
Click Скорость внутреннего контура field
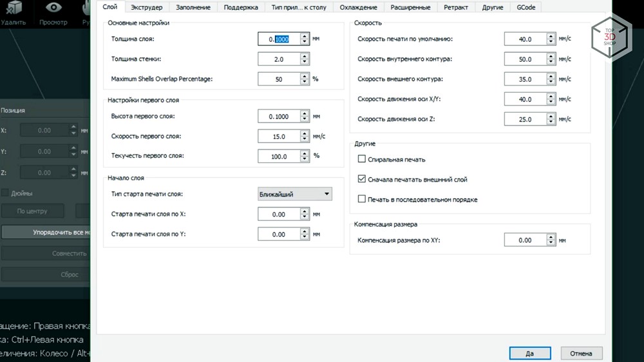click(526, 59)
